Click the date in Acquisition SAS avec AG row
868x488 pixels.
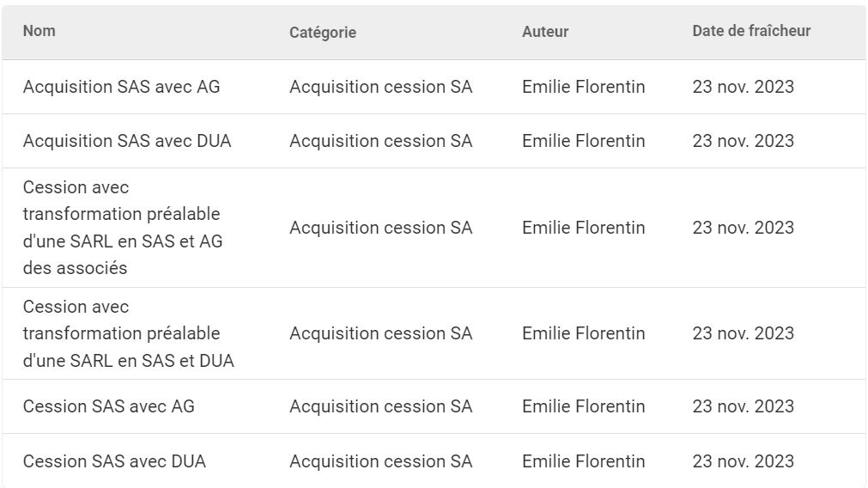pyautogui.click(x=743, y=87)
